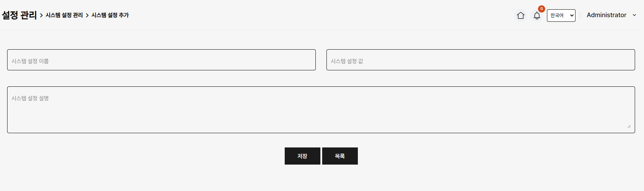Open notifications via the bell icon

[537, 16]
